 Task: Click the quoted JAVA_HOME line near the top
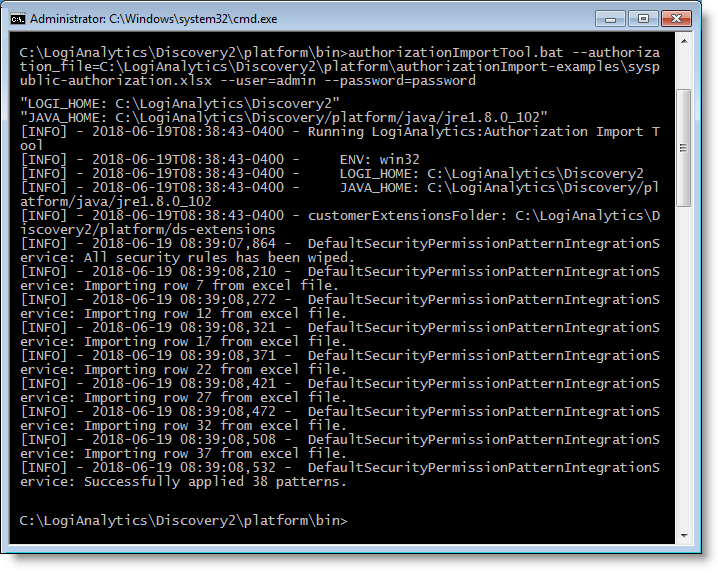[x=283, y=118]
